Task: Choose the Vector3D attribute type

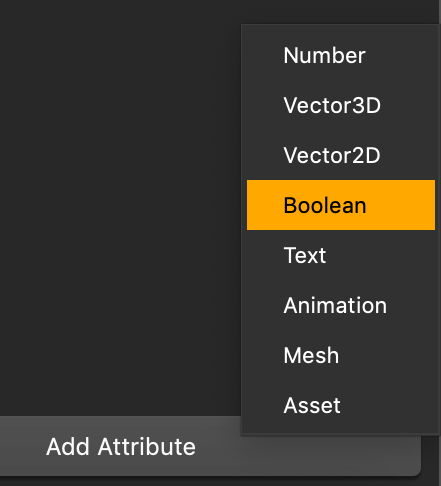Action: point(341,105)
